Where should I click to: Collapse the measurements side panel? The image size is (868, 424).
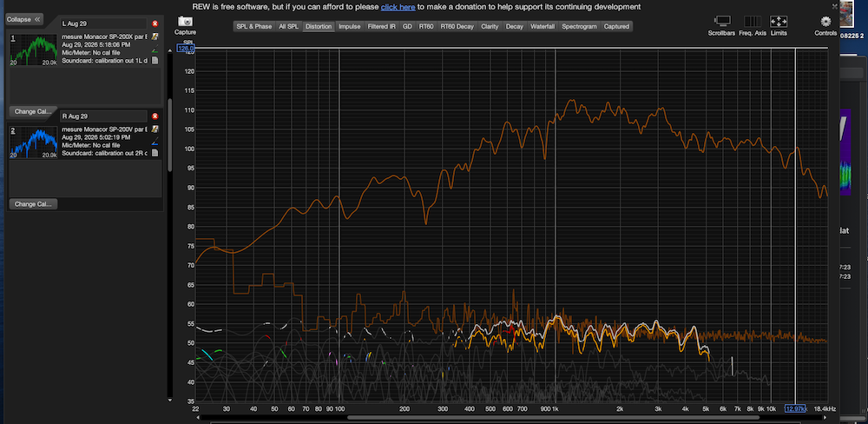24,19
